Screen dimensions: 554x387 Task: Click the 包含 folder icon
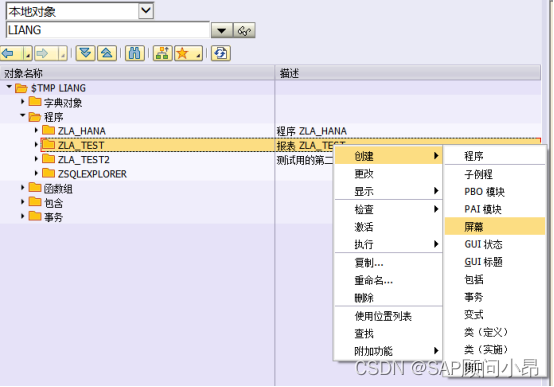[35, 202]
